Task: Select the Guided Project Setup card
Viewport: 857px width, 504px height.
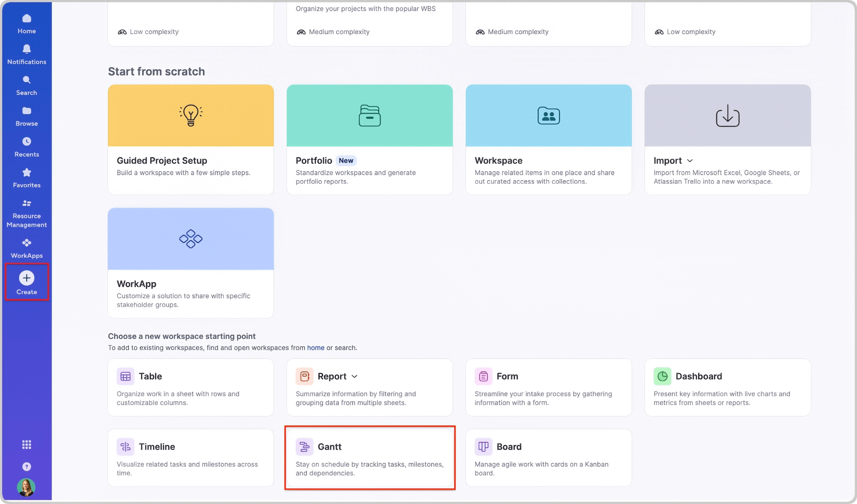Action: pyautogui.click(x=190, y=139)
